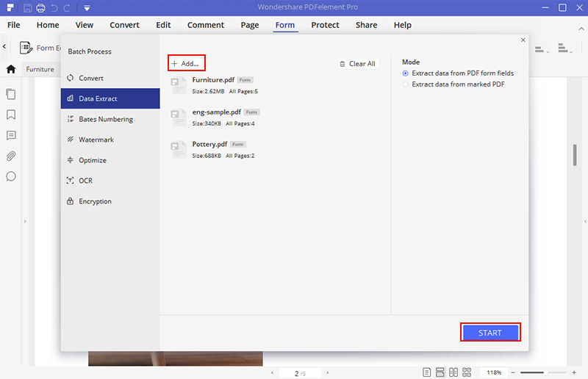Screen dimensions: 588x379
Task: Open the Convert tab
Action: click(x=124, y=25)
